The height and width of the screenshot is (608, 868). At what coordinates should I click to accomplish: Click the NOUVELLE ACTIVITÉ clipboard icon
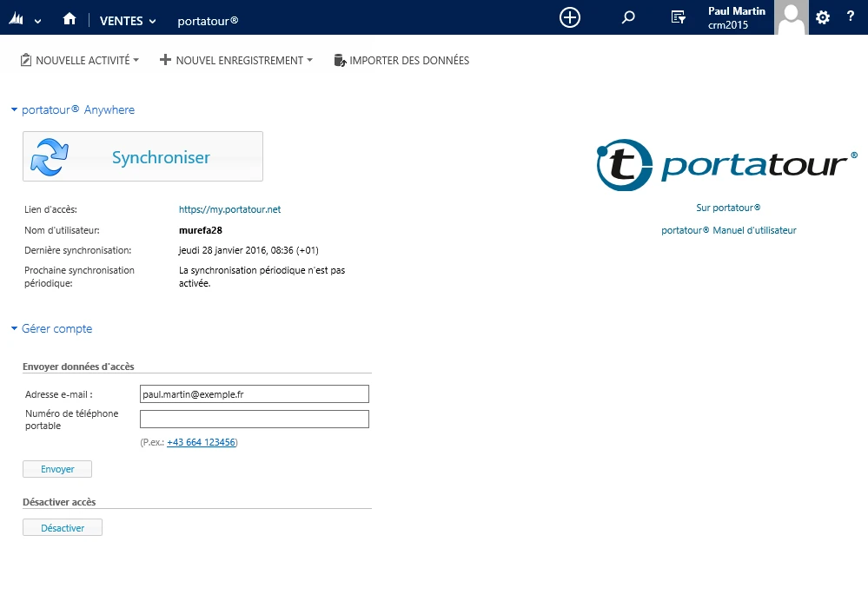point(26,60)
